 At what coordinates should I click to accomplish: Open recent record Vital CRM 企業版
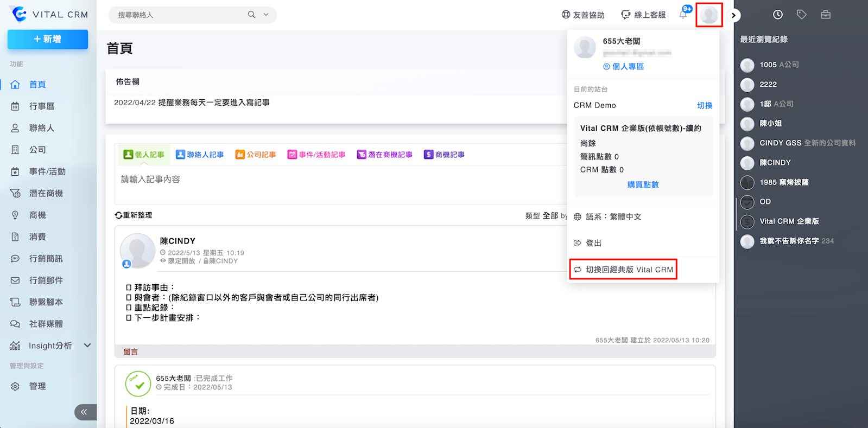tap(780, 221)
